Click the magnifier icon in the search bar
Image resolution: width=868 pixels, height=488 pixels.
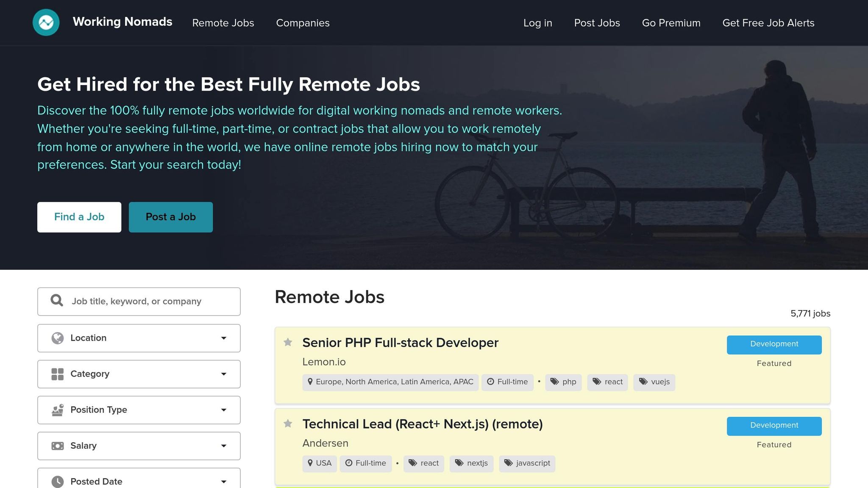tap(56, 300)
